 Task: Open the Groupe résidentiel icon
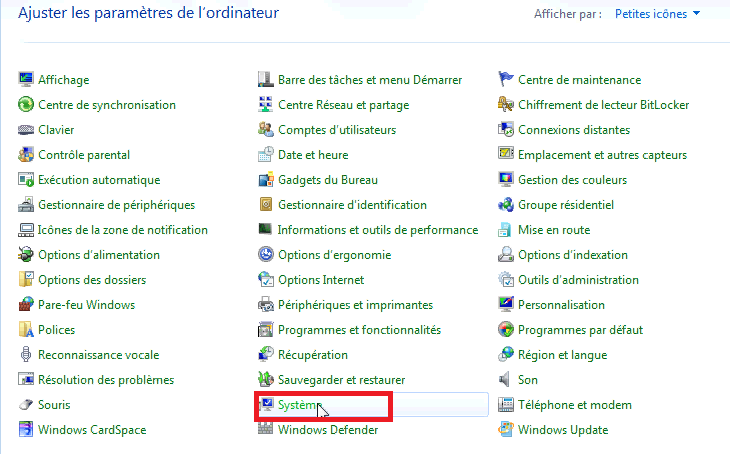(x=506, y=204)
